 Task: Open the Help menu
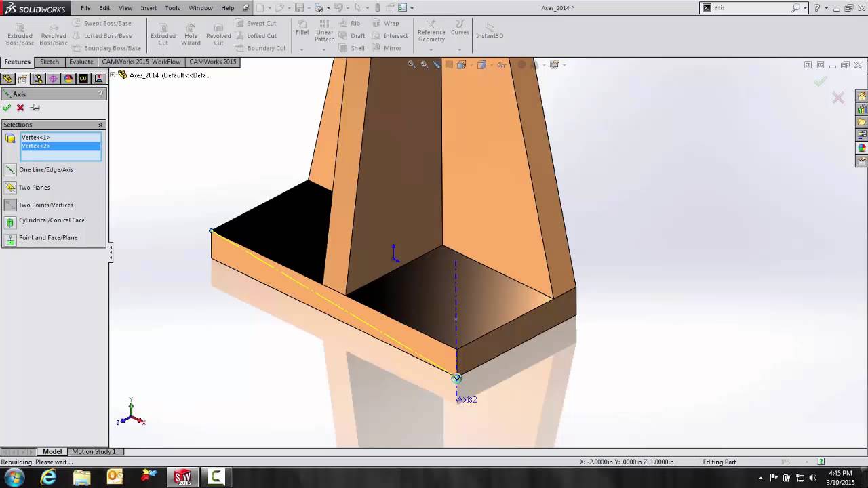click(228, 8)
